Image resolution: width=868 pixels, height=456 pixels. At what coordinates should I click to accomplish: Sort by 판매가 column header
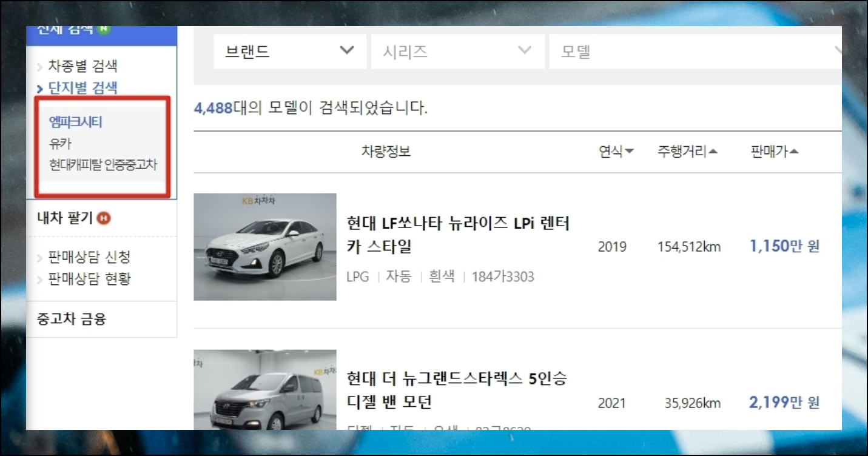tap(775, 152)
